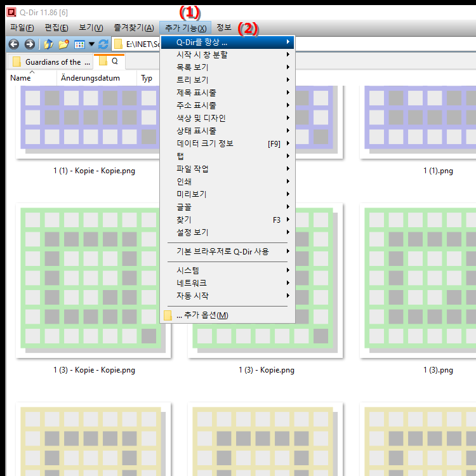The height and width of the screenshot is (476, 476).
Task: Click the new folder icon in toolbar
Action: tap(63, 44)
